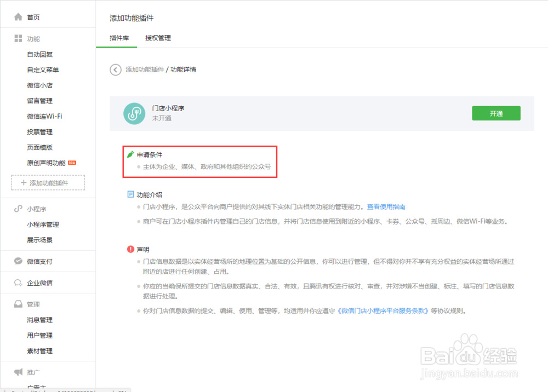Click the 门店小程序 plugin logo
Image resolution: width=548 pixels, height=392 pixels.
tap(134, 113)
